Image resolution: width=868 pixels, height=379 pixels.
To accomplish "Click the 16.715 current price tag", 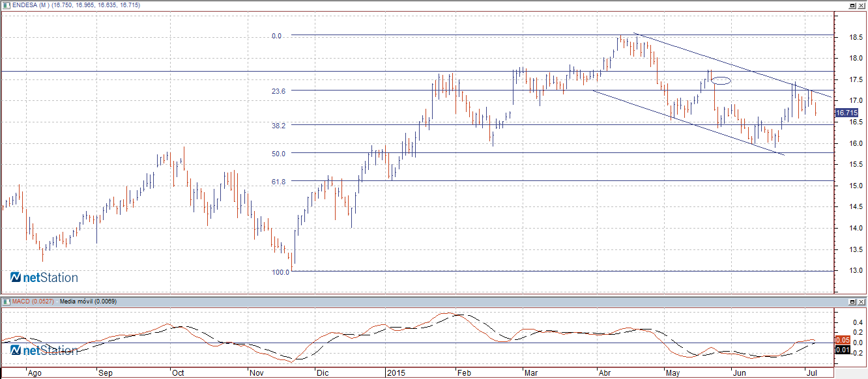I will (846, 113).
